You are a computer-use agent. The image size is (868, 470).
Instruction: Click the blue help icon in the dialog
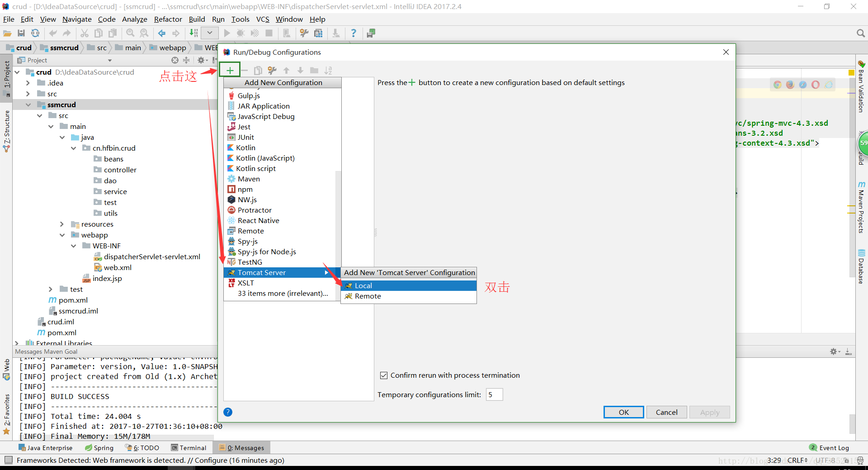[x=228, y=412]
